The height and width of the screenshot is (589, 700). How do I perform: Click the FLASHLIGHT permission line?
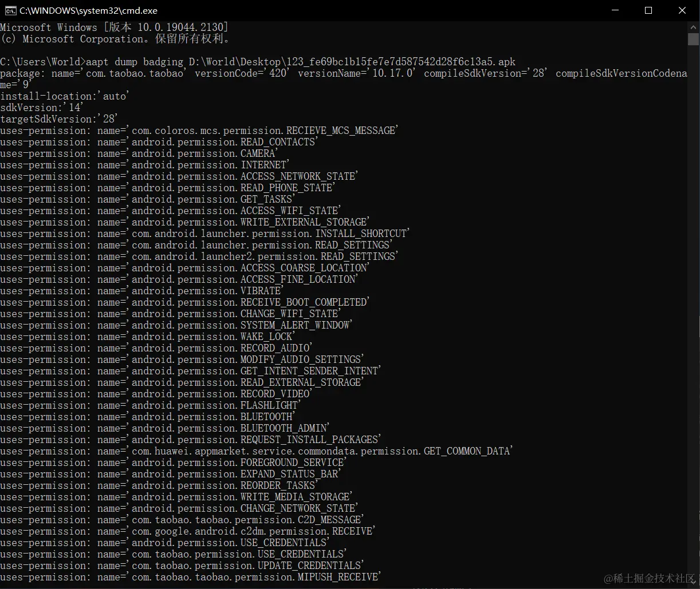click(x=151, y=405)
